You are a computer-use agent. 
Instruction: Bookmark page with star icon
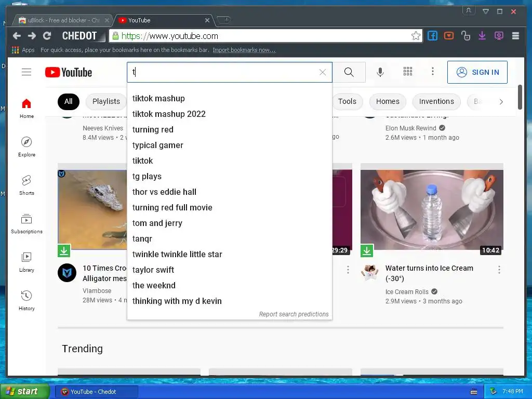[416, 36]
